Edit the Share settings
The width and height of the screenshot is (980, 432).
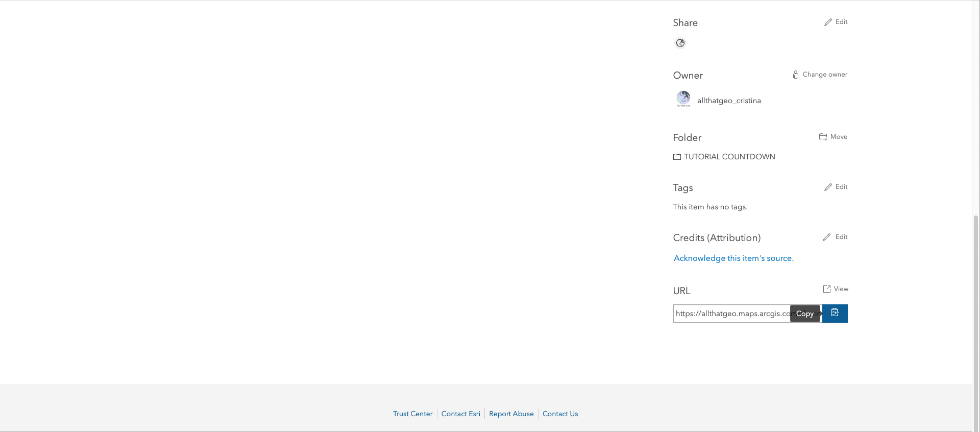(x=836, y=22)
